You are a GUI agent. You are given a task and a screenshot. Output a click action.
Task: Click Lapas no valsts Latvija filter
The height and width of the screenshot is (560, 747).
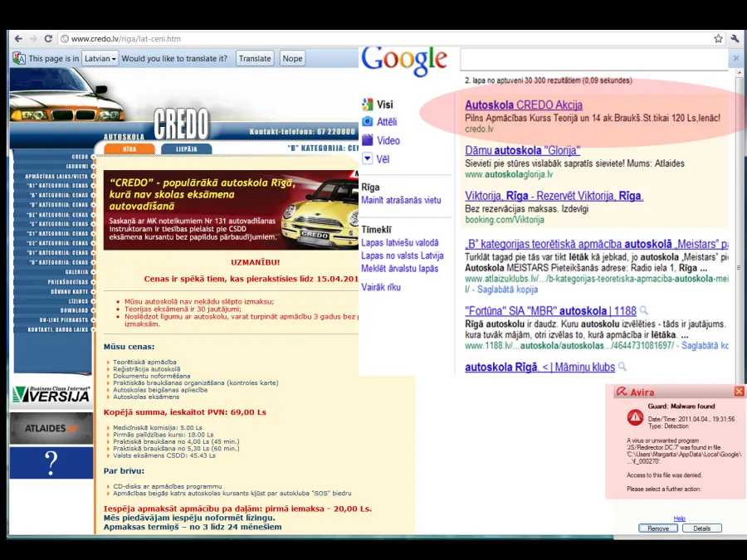(x=402, y=256)
